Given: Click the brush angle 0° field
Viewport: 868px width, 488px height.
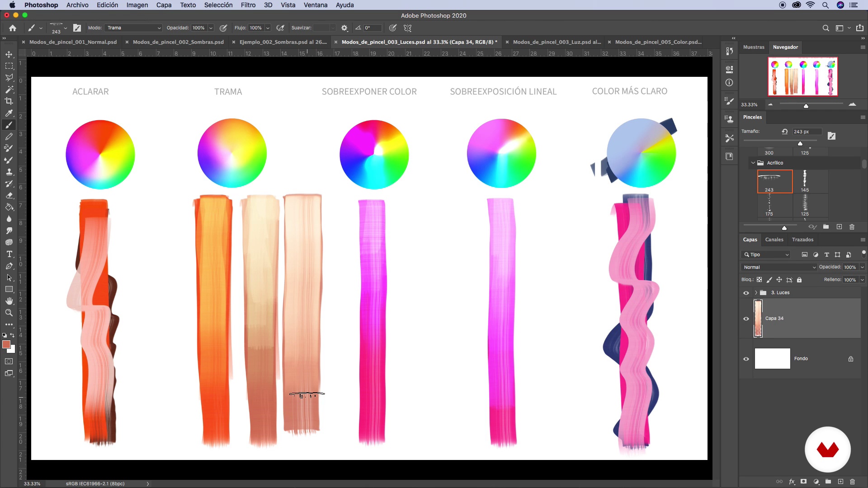Looking at the screenshot, I should (x=373, y=28).
